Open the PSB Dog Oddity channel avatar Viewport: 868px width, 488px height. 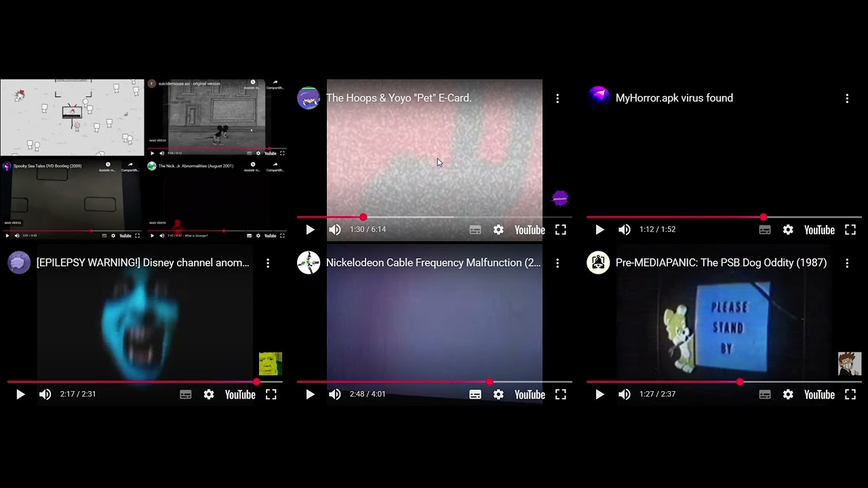598,263
